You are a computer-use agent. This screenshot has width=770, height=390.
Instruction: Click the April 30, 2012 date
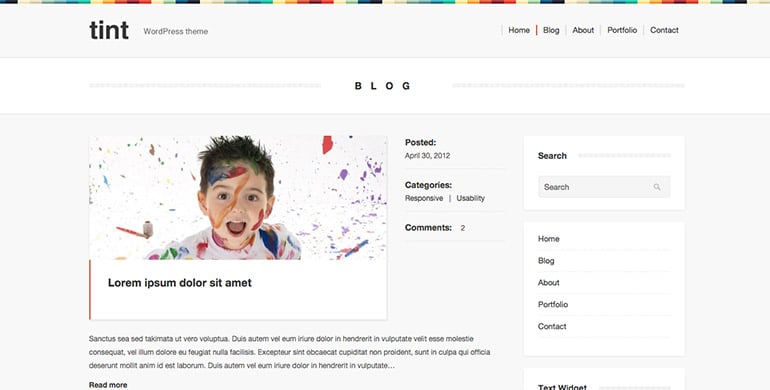[427, 156]
